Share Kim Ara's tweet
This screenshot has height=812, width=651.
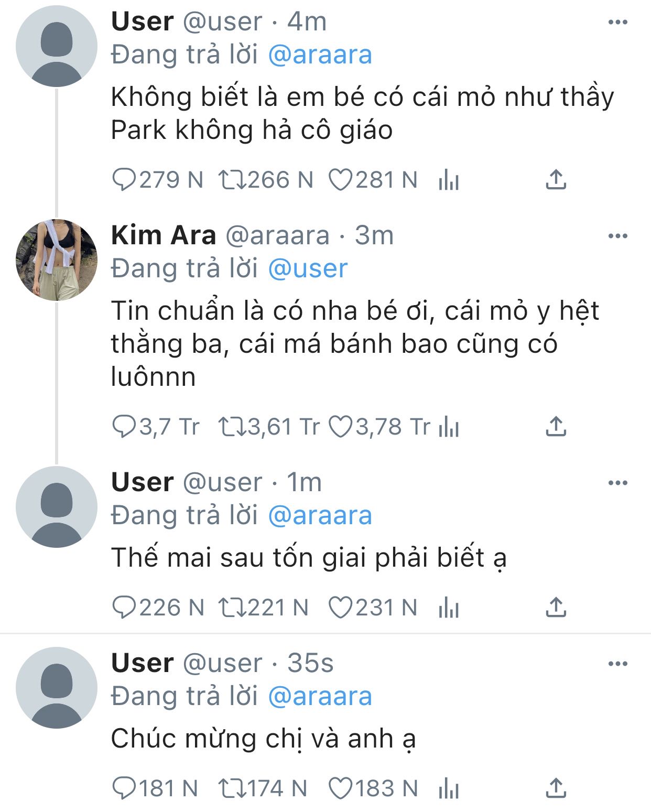pos(556,427)
